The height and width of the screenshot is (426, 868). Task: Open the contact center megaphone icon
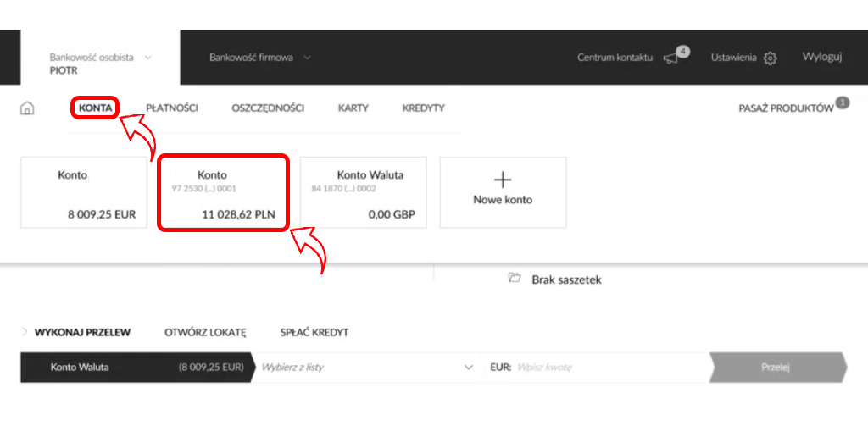click(x=670, y=58)
